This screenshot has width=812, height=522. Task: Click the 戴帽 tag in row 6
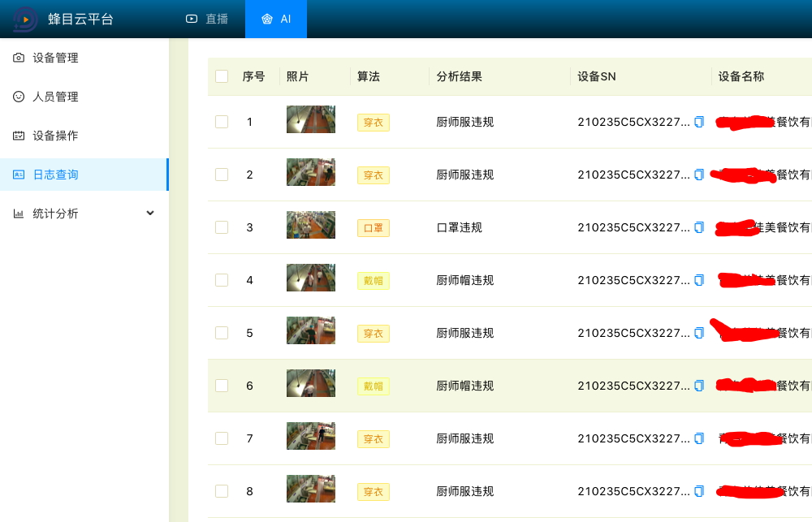[x=373, y=386]
